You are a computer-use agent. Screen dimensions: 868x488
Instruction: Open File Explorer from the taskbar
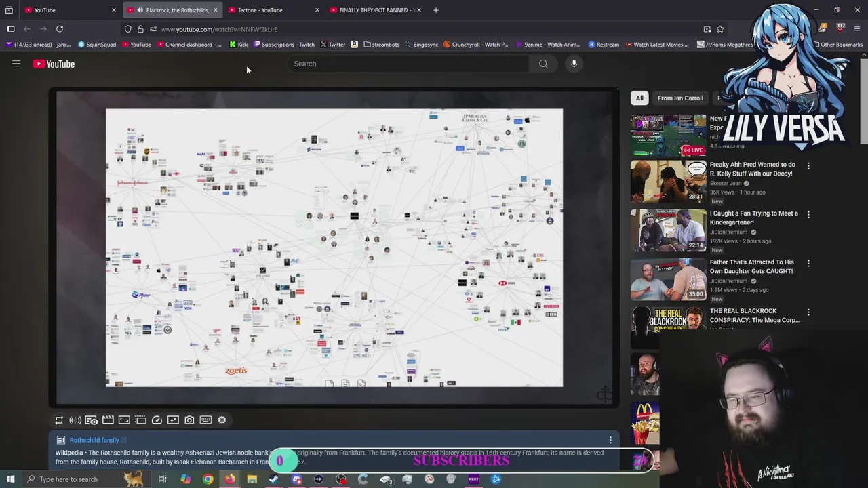pyautogui.click(x=252, y=479)
